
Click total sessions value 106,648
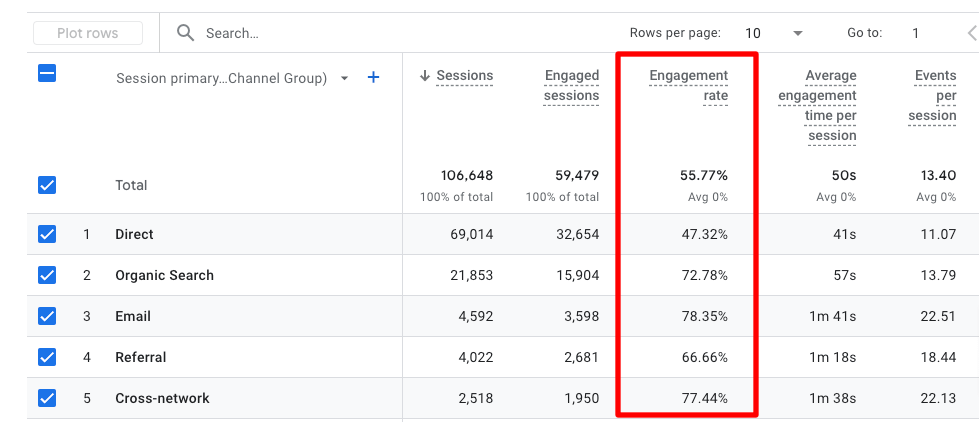point(467,175)
